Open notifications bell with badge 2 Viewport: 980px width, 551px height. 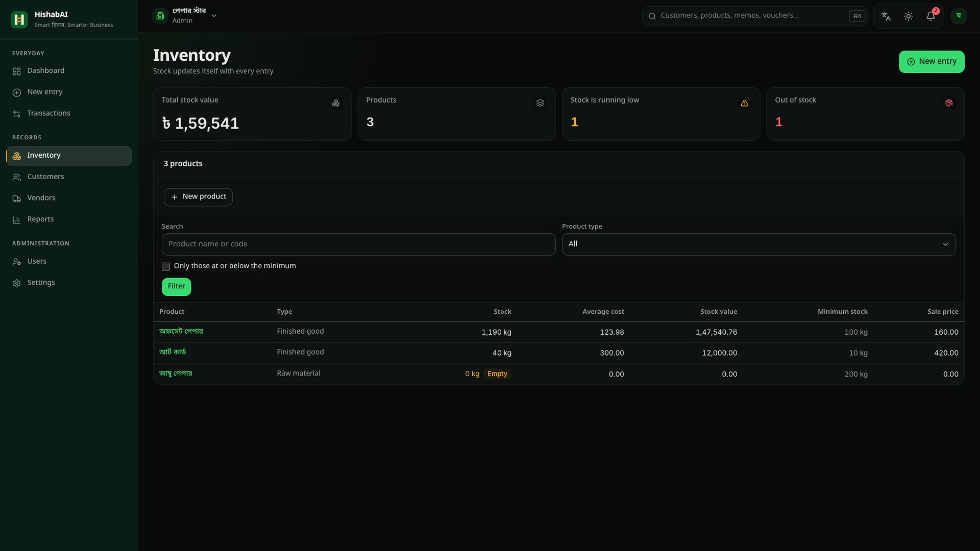click(931, 16)
